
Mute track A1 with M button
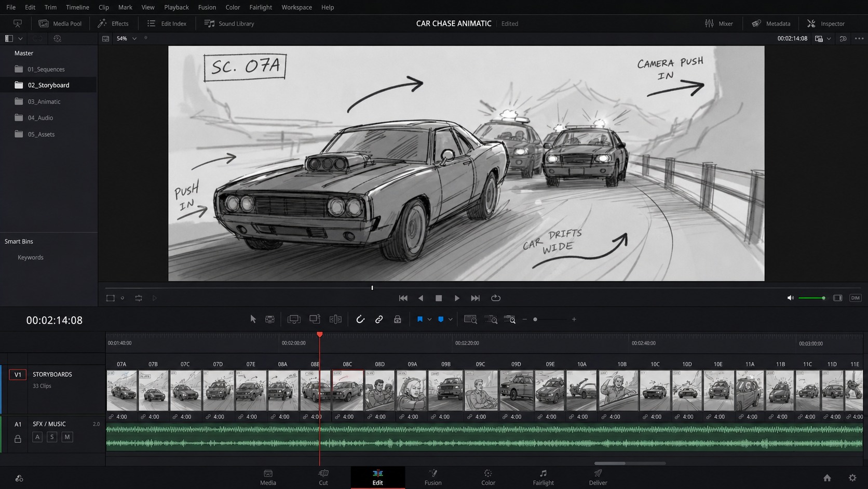click(67, 437)
